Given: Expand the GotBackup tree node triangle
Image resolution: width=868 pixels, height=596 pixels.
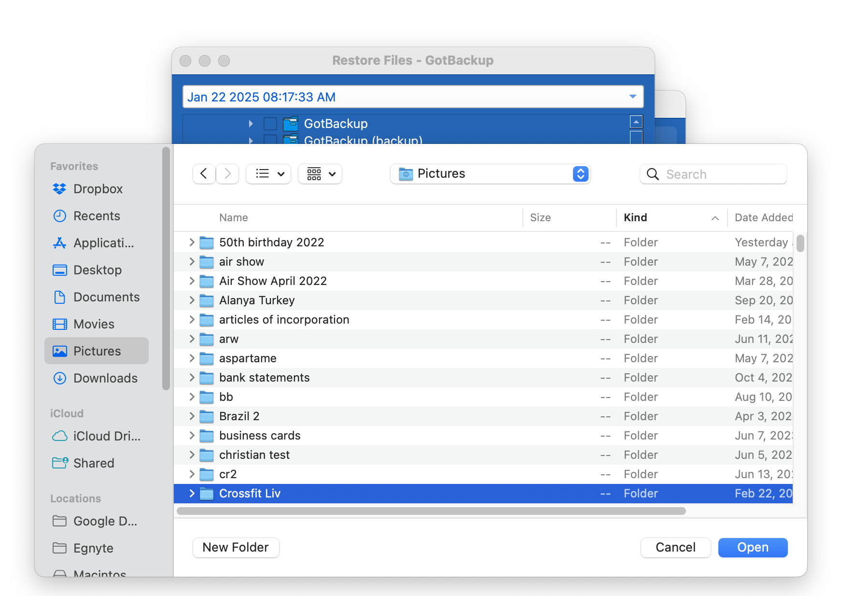Looking at the screenshot, I should coord(251,124).
